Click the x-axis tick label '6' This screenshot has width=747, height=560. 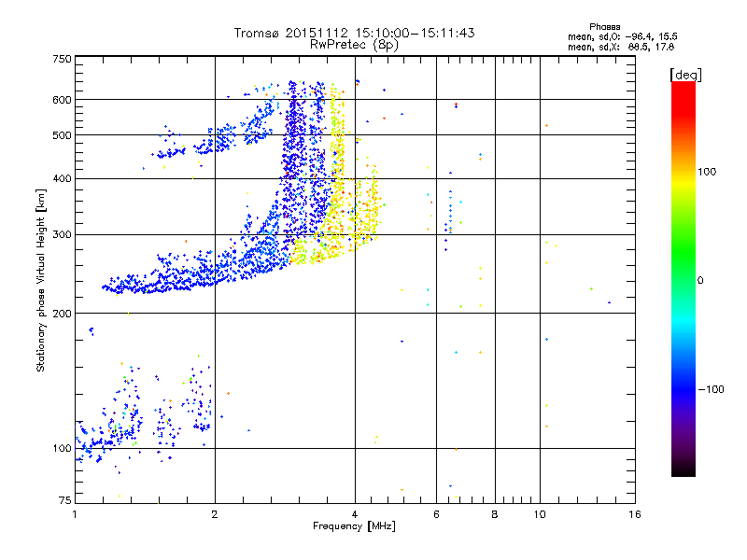[436, 514]
